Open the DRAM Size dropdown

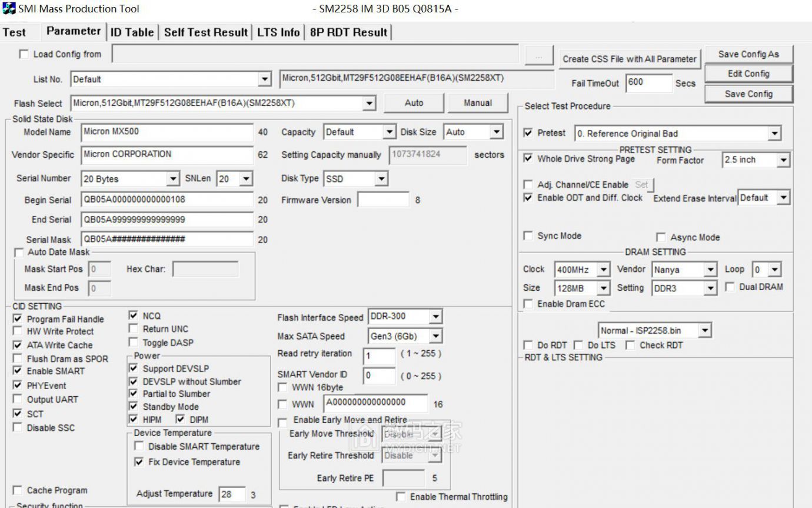point(583,288)
